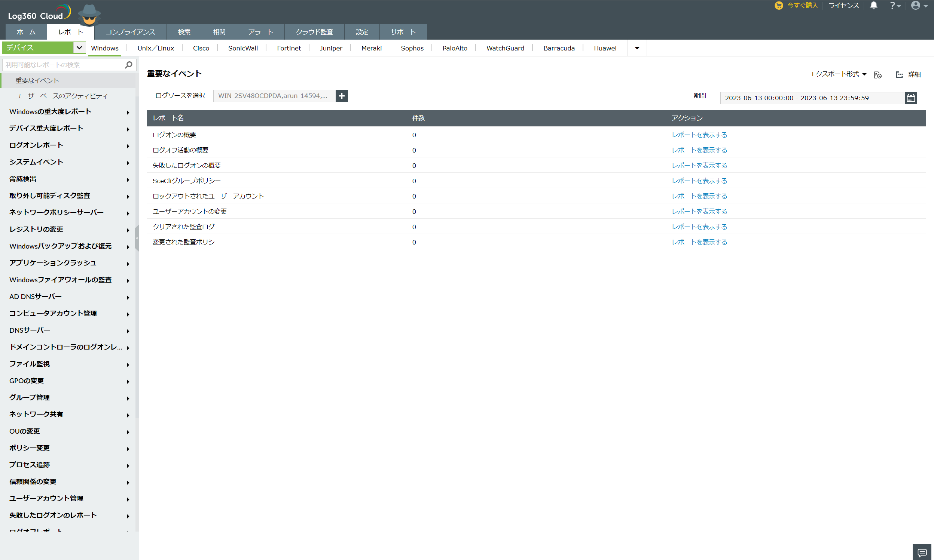Click the schedule report icon beside export
Screen dimensions: 934x560
click(x=878, y=75)
